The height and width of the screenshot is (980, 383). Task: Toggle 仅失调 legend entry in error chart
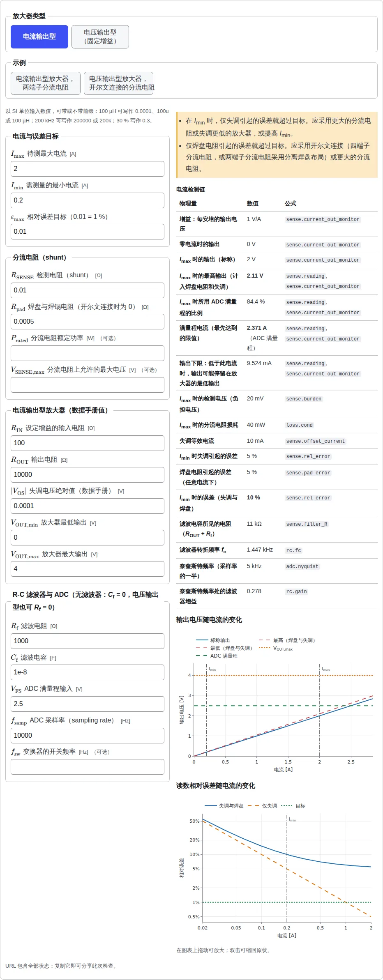tap(263, 806)
